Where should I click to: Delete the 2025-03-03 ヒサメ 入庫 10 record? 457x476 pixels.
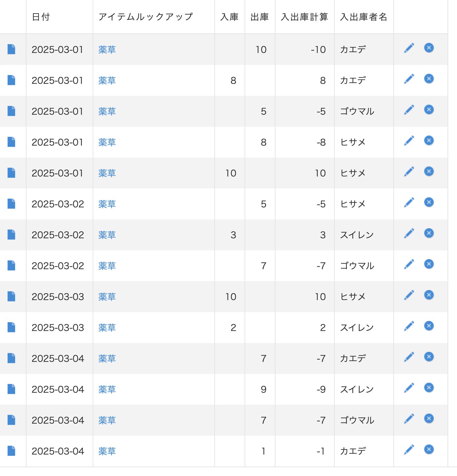click(429, 295)
